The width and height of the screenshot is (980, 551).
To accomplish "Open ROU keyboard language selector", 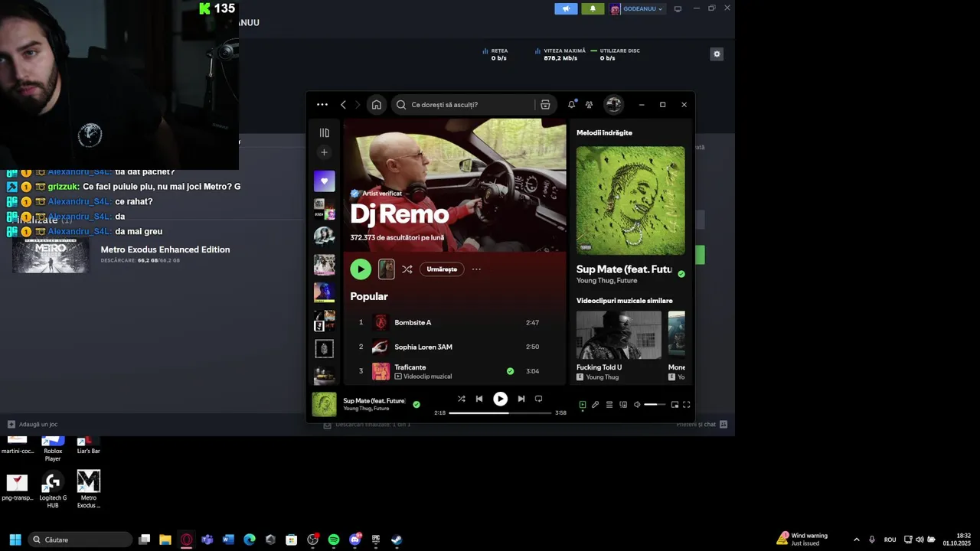I will click(x=890, y=540).
